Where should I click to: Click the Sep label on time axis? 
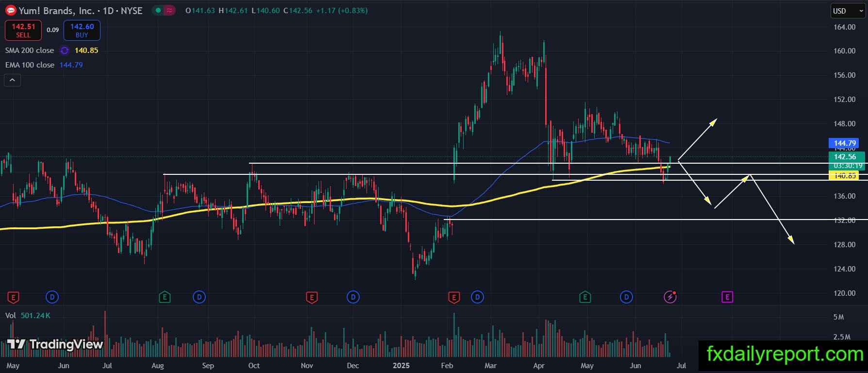point(208,366)
